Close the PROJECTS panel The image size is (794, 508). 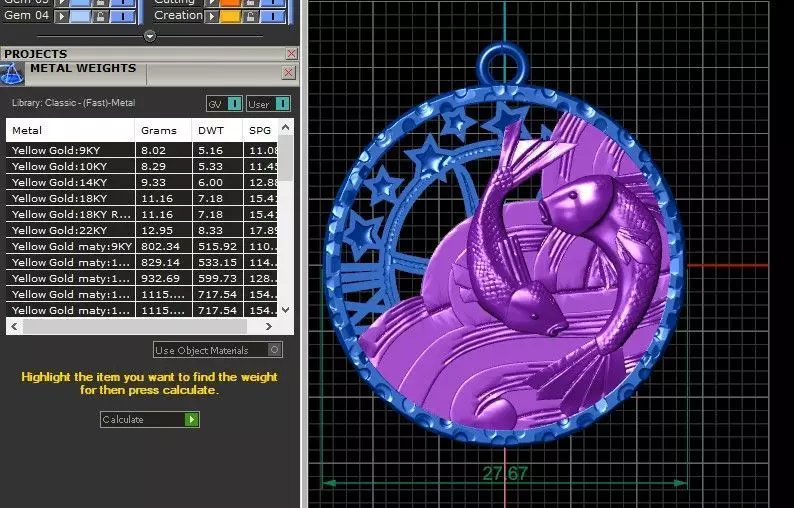click(x=292, y=54)
